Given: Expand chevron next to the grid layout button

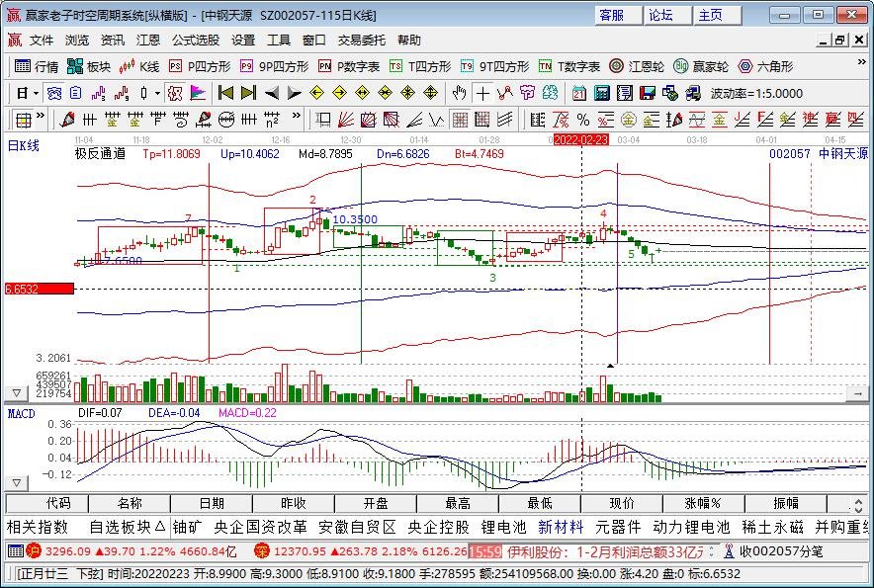Looking at the screenshot, I should pyautogui.click(x=41, y=116).
